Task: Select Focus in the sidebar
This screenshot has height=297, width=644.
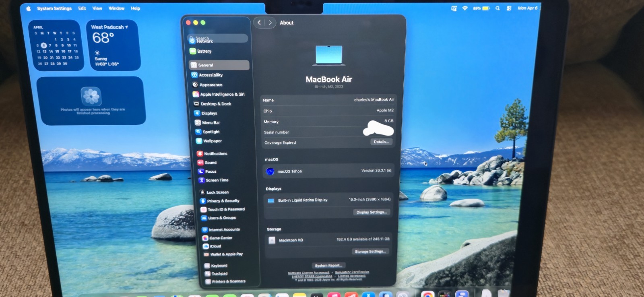Action: pos(207,171)
